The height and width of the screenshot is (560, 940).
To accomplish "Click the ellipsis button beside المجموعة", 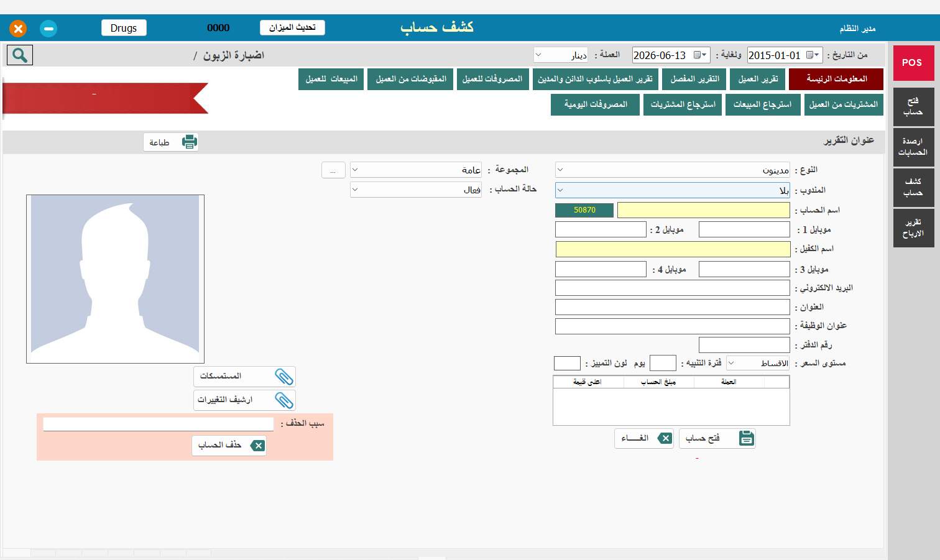I will tap(333, 170).
